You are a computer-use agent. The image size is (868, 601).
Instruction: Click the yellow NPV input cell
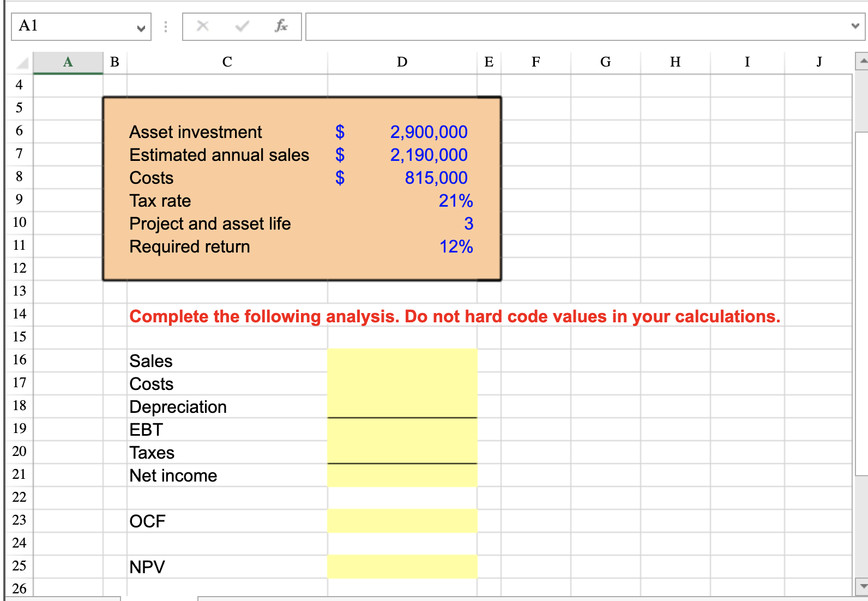tap(402, 567)
